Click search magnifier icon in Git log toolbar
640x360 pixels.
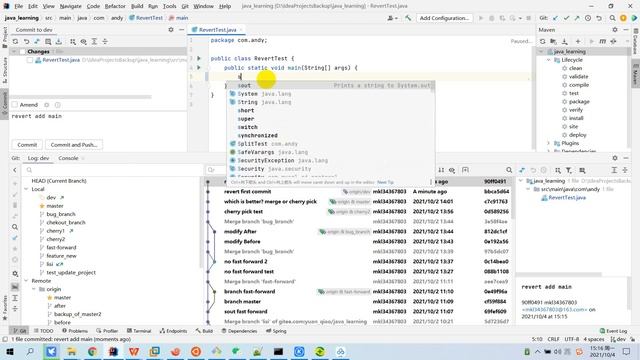tap(509, 170)
